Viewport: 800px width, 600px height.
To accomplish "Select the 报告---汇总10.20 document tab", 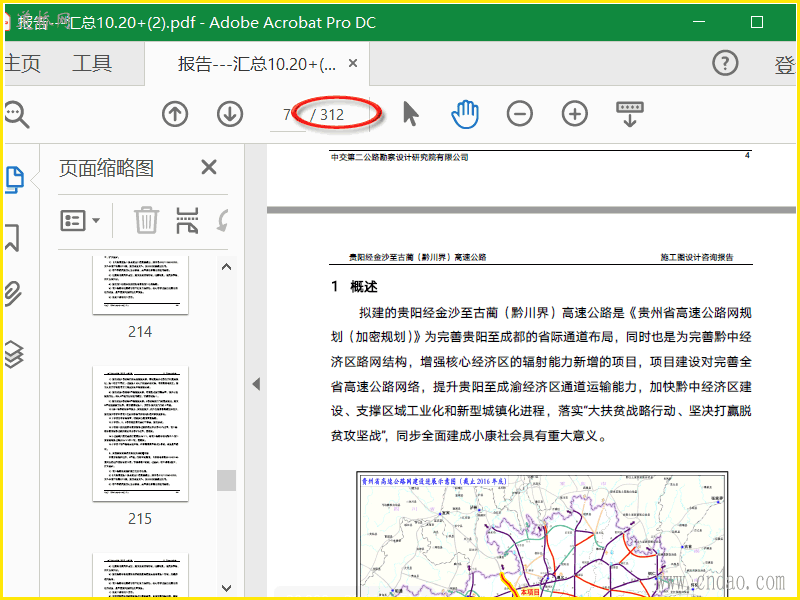I will coord(257,64).
